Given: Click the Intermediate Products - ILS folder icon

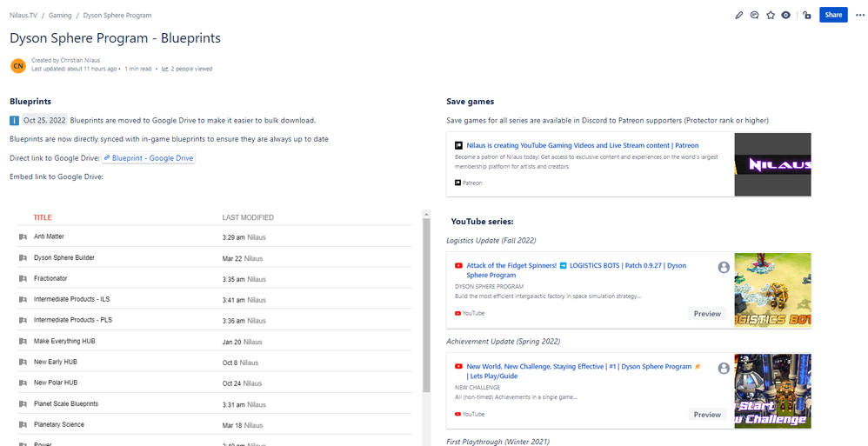Looking at the screenshot, I should pyautogui.click(x=23, y=299).
